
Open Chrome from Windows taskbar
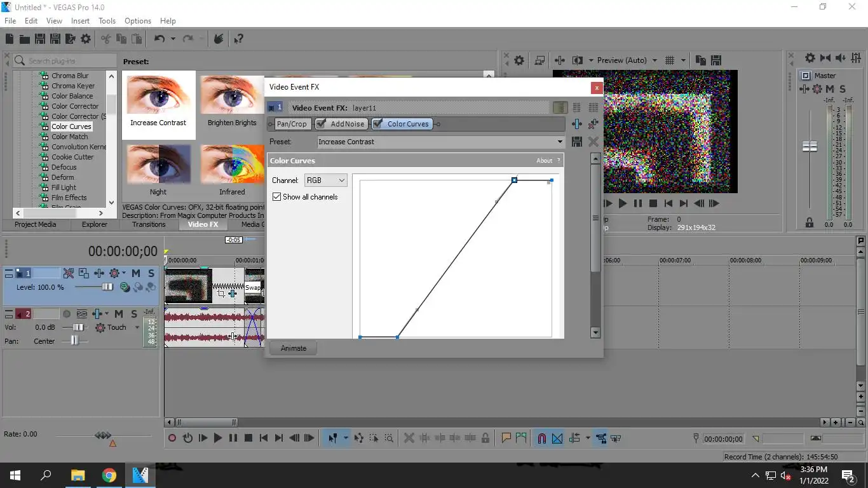109,475
